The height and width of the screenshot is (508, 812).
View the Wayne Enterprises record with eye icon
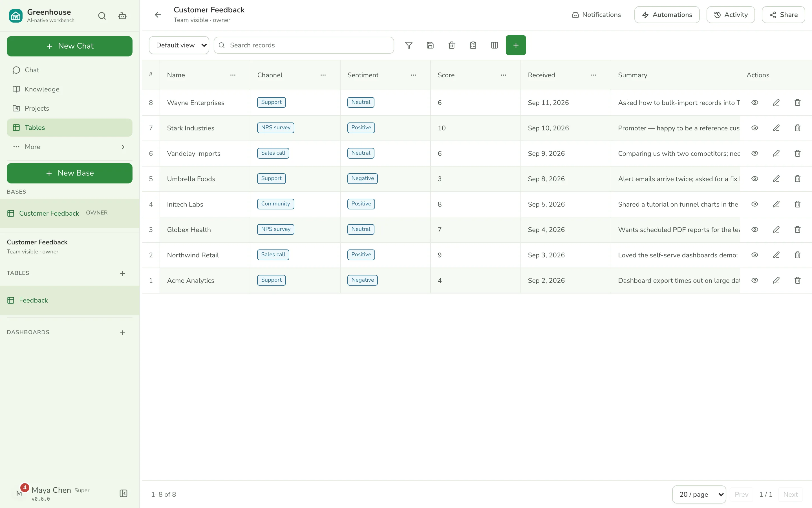coord(754,102)
